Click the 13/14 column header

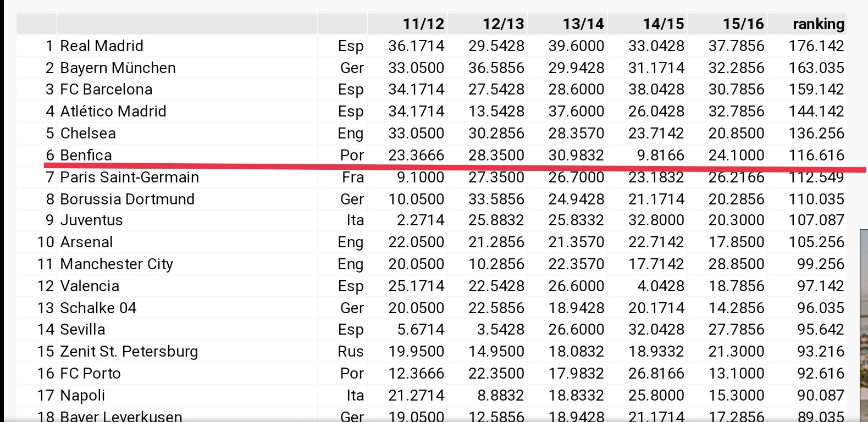[583, 24]
